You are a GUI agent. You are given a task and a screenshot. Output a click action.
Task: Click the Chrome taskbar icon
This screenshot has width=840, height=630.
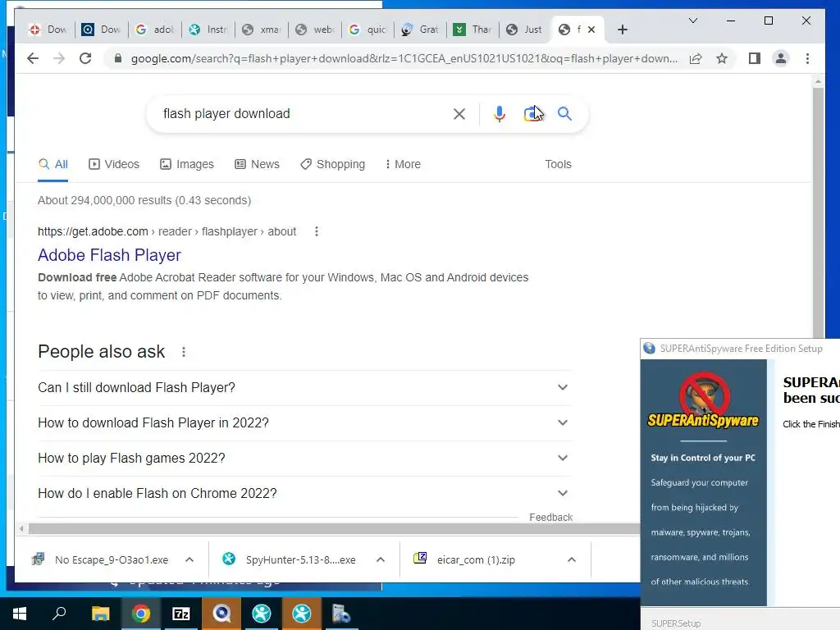coord(141,614)
